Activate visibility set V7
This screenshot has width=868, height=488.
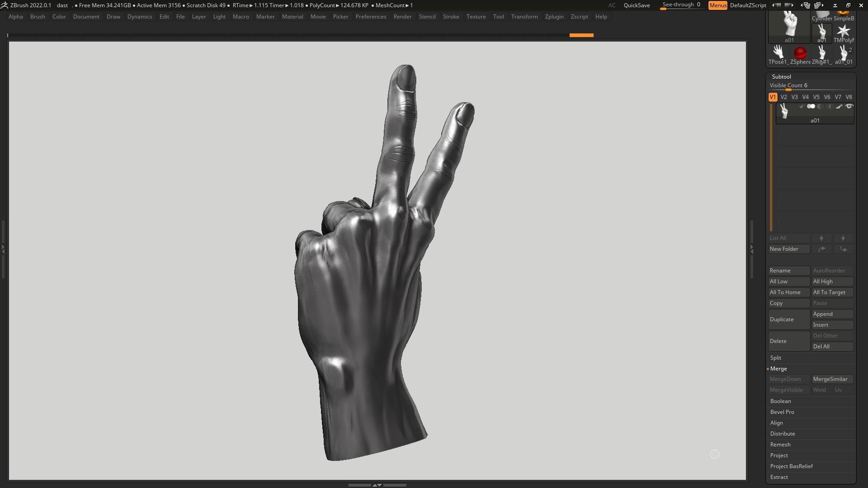point(838,97)
